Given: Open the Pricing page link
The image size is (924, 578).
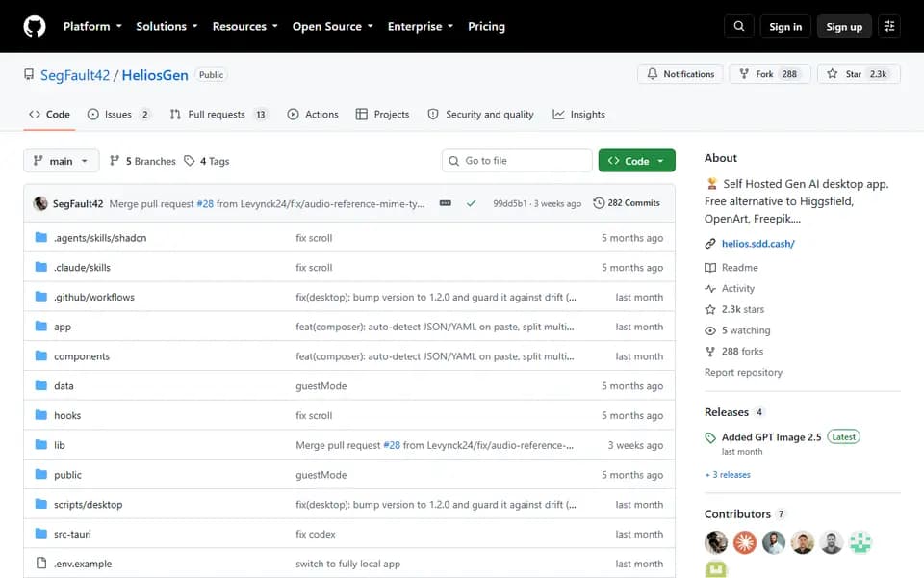Looking at the screenshot, I should pyautogui.click(x=486, y=27).
